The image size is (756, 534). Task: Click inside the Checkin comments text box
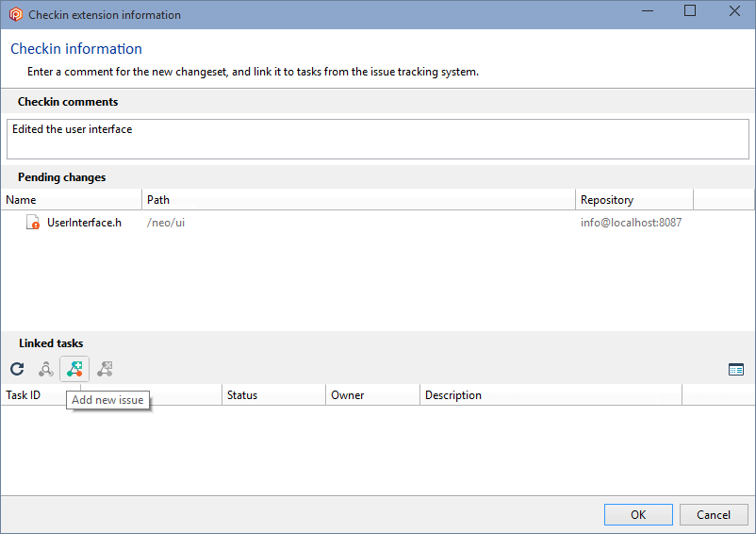coord(377,139)
